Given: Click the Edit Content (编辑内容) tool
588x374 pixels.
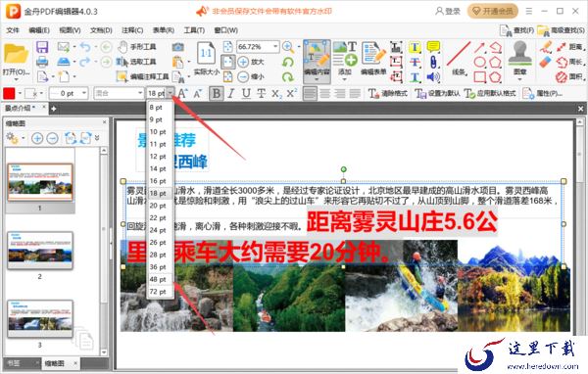Looking at the screenshot, I should coord(317,62).
